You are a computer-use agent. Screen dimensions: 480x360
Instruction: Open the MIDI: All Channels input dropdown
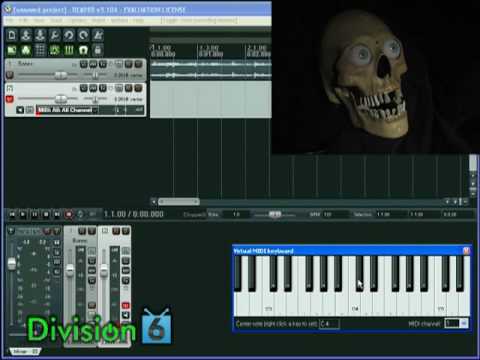tap(67, 110)
